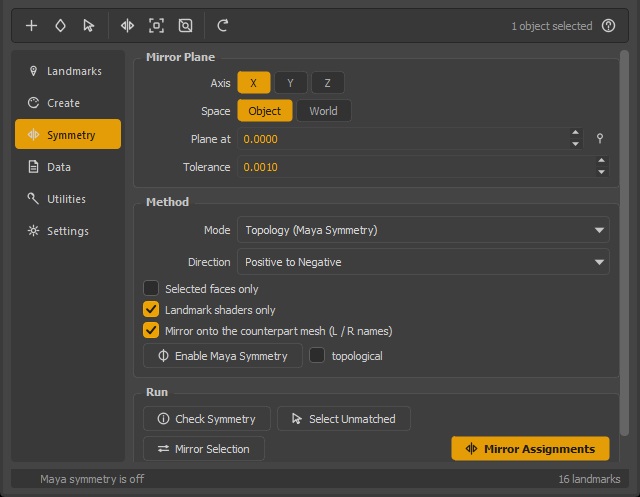Open the Utilities tab

coord(68,199)
